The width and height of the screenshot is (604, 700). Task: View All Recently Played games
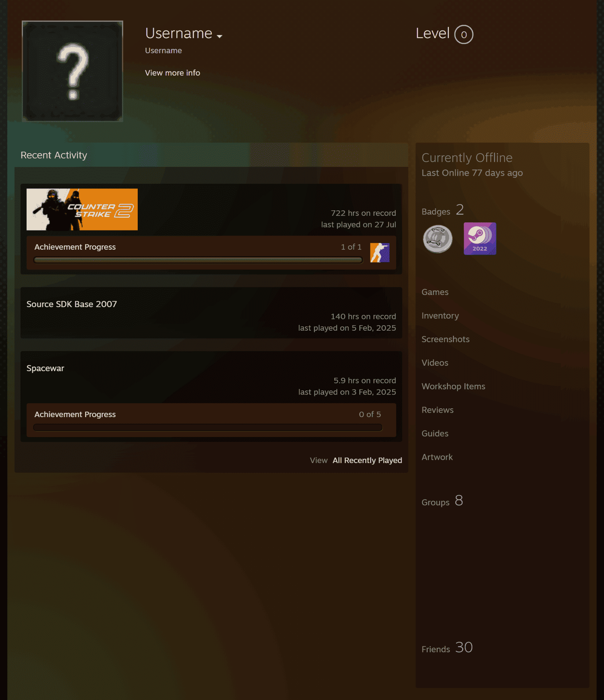click(x=367, y=460)
